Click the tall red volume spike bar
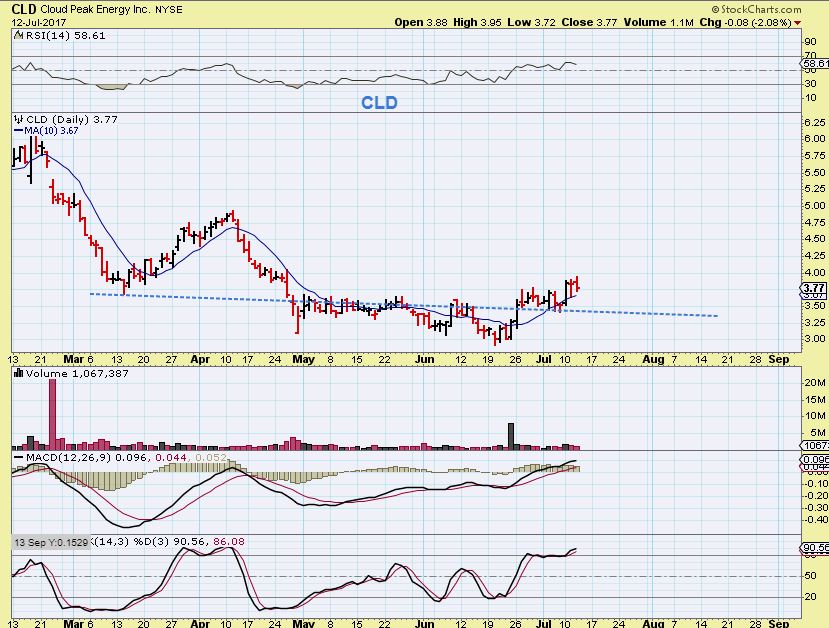This screenshot has width=829, height=628. pos(53,414)
